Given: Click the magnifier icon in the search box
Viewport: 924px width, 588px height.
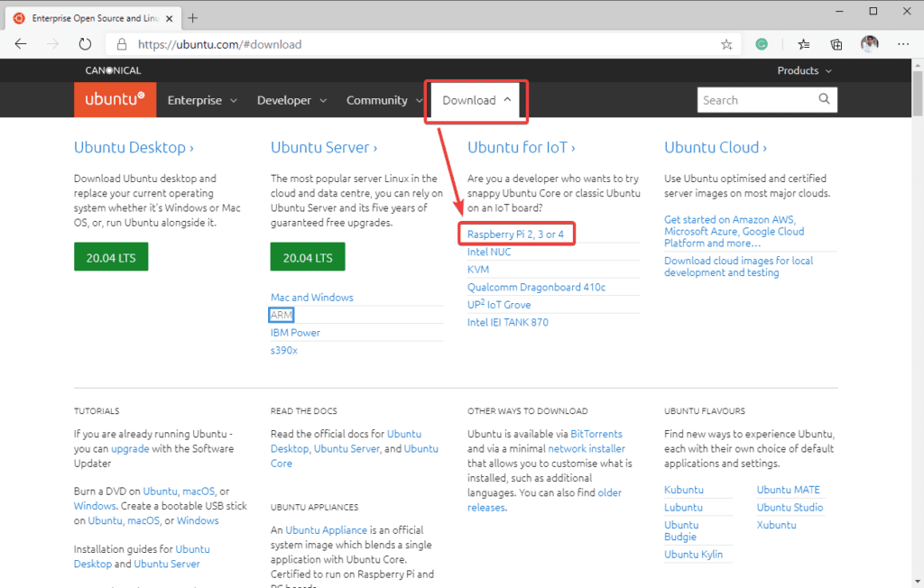Looking at the screenshot, I should [824, 100].
